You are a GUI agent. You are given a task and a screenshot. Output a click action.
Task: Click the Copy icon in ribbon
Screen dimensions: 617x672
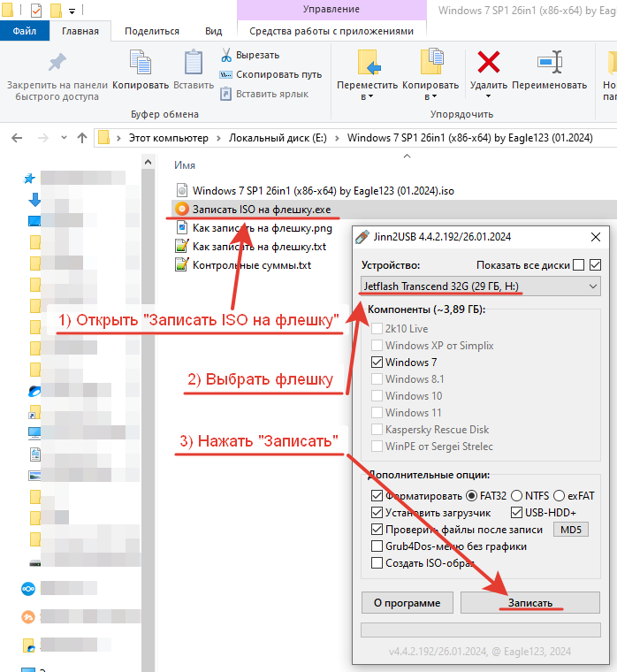coord(141,63)
